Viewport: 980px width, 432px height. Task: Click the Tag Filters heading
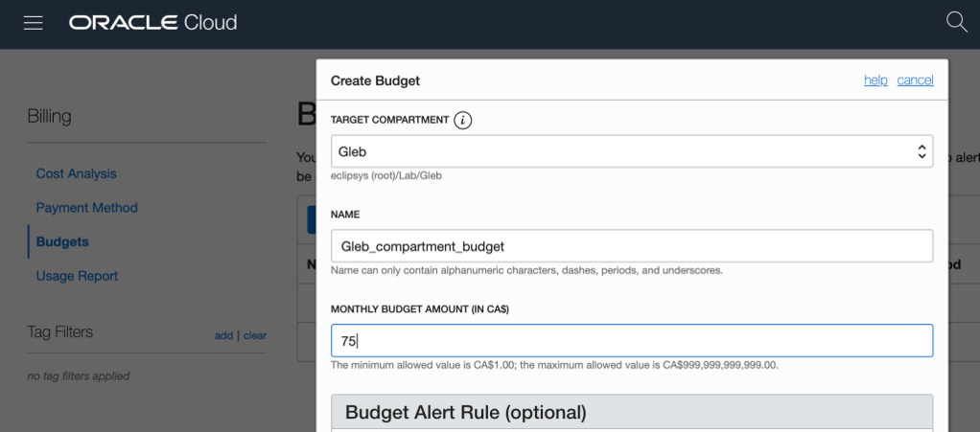tap(60, 332)
